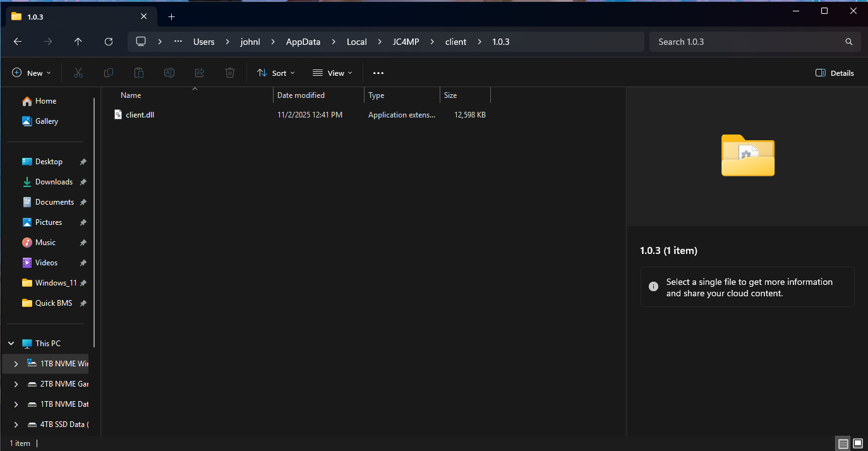Expand the 2TB NVME drive in the sidebar
The height and width of the screenshot is (451, 868).
(x=16, y=383)
